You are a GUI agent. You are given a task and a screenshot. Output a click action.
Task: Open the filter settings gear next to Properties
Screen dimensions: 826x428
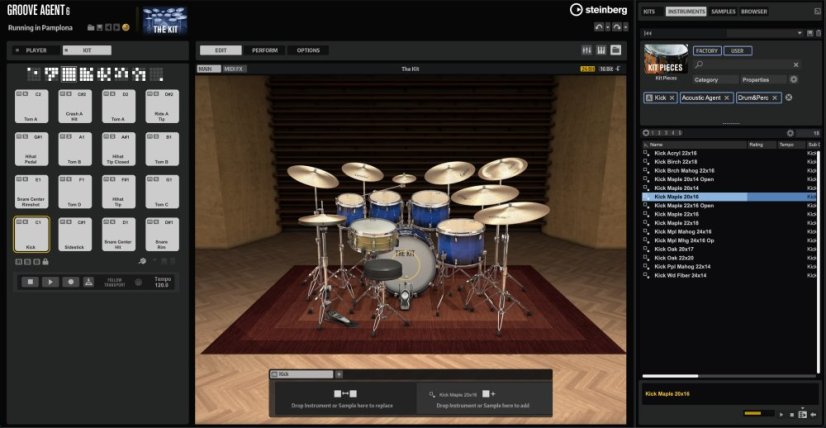click(793, 80)
